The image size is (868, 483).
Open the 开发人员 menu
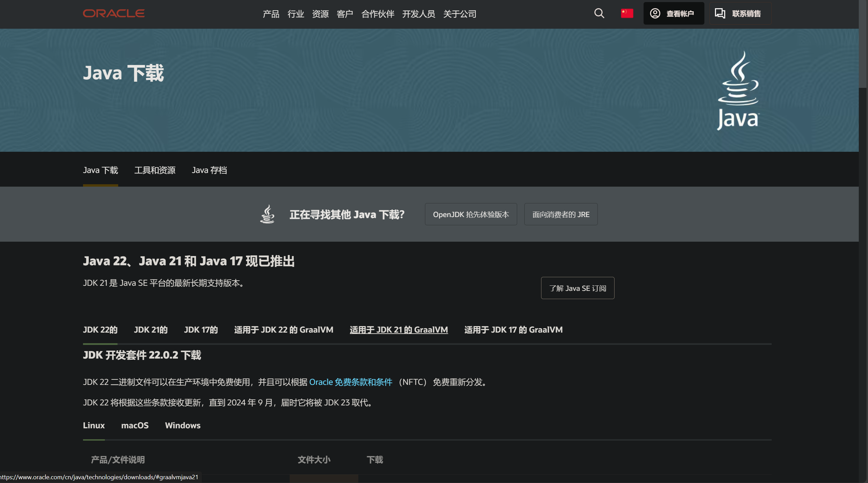(x=419, y=14)
